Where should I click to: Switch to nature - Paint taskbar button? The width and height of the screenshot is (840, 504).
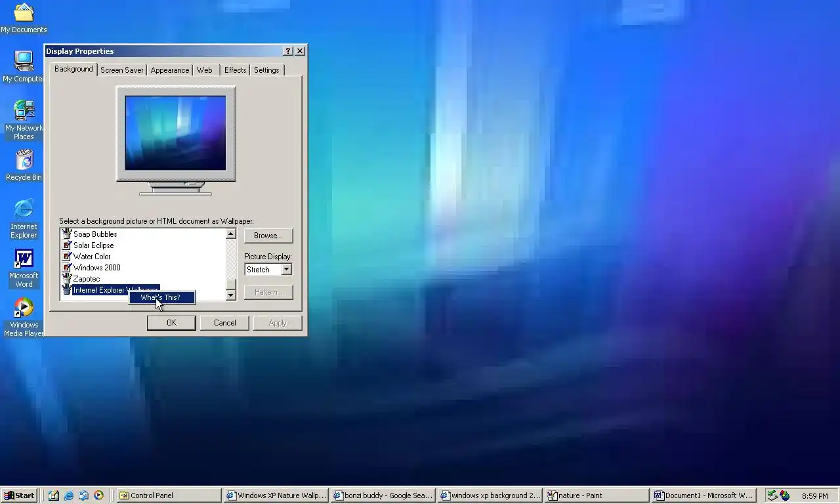point(597,495)
